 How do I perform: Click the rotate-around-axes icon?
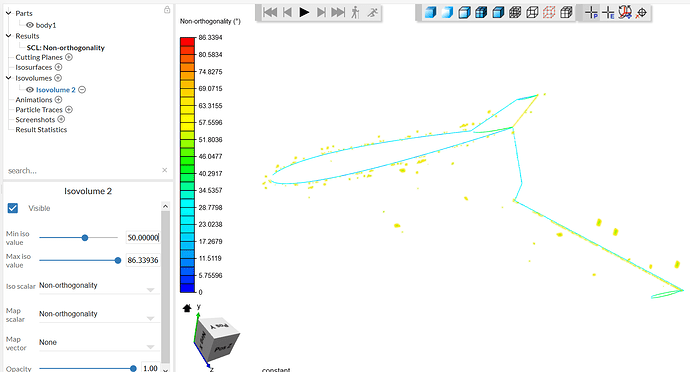(625, 12)
